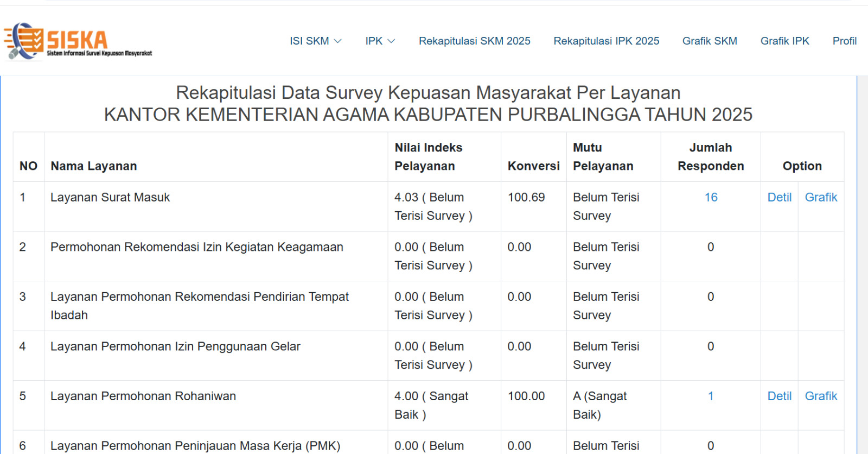Screen dimensions: 868x454
Task: Open Detil for Layanan Surat Masuk
Action: (780, 197)
